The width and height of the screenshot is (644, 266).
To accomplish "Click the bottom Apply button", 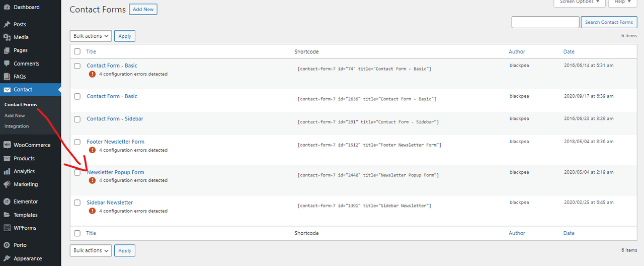I will [125, 250].
